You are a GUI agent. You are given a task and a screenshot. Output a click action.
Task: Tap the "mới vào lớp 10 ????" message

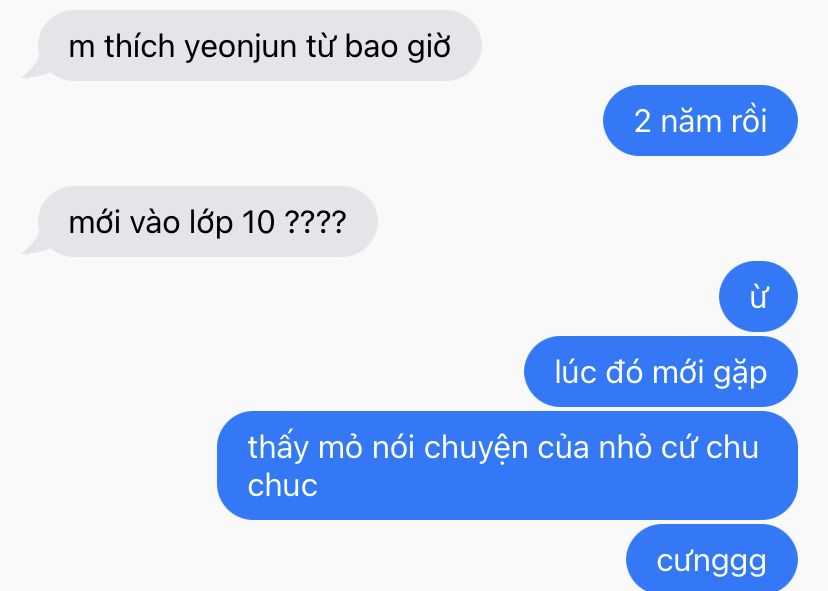pyautogui.click(x=201, y=221)
